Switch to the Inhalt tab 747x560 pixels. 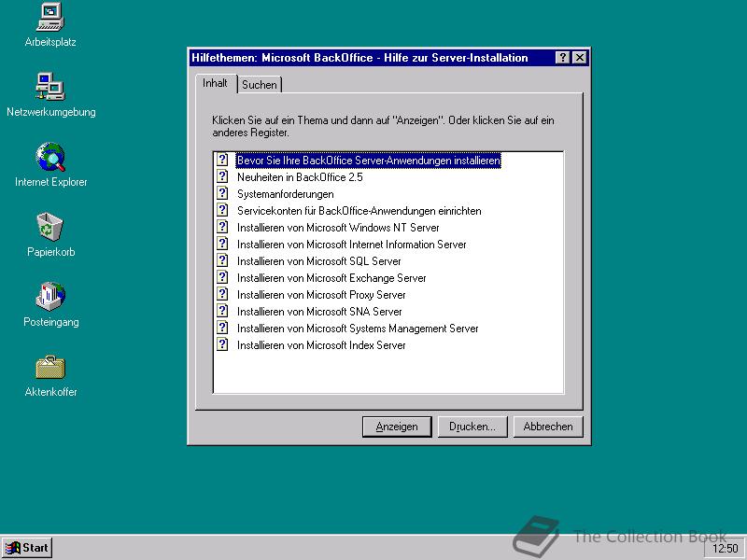coord(215,83)
